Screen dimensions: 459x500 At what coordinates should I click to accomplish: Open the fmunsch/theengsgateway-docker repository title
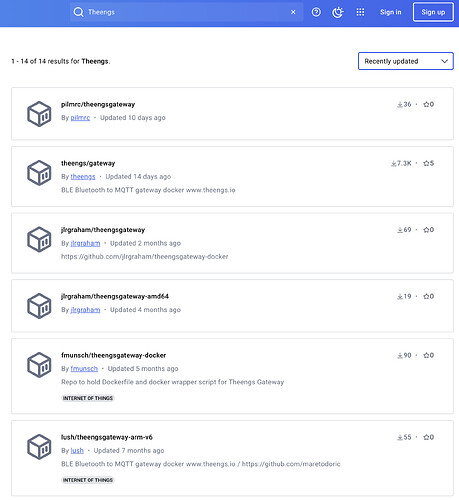(x=113, y=355)
